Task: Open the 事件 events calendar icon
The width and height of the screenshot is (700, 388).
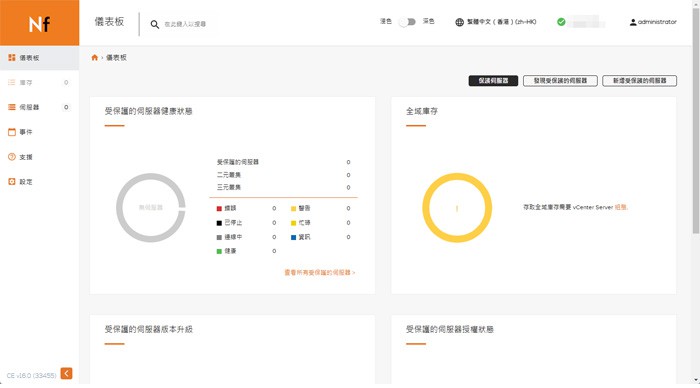Action: point(12,132)
